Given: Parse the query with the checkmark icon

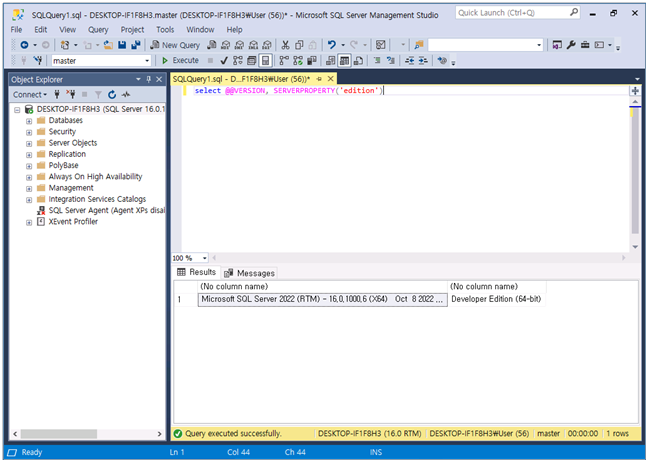Looking at the screenshot, I should coord(224,61).
